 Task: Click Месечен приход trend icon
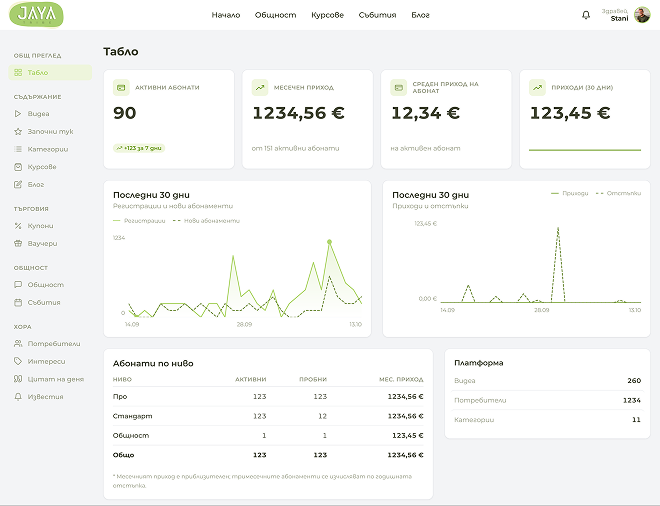(x=260, y=88)
